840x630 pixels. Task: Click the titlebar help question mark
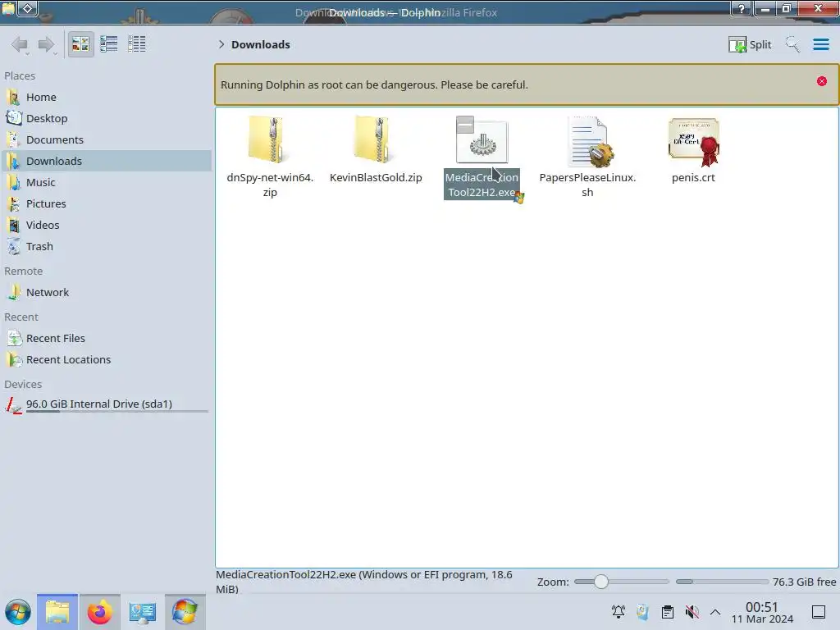point(742,8)
